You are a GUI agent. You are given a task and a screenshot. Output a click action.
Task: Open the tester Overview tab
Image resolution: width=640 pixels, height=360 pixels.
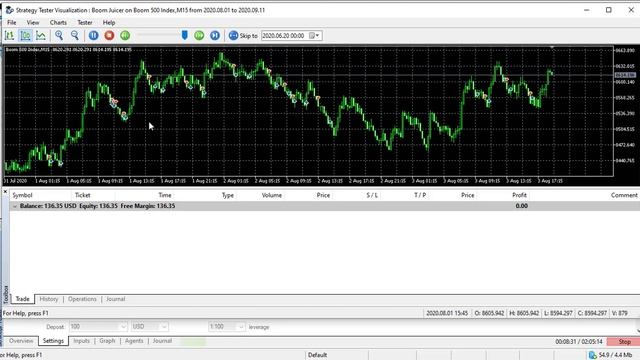pyautogui.click(x=21, y=341)
